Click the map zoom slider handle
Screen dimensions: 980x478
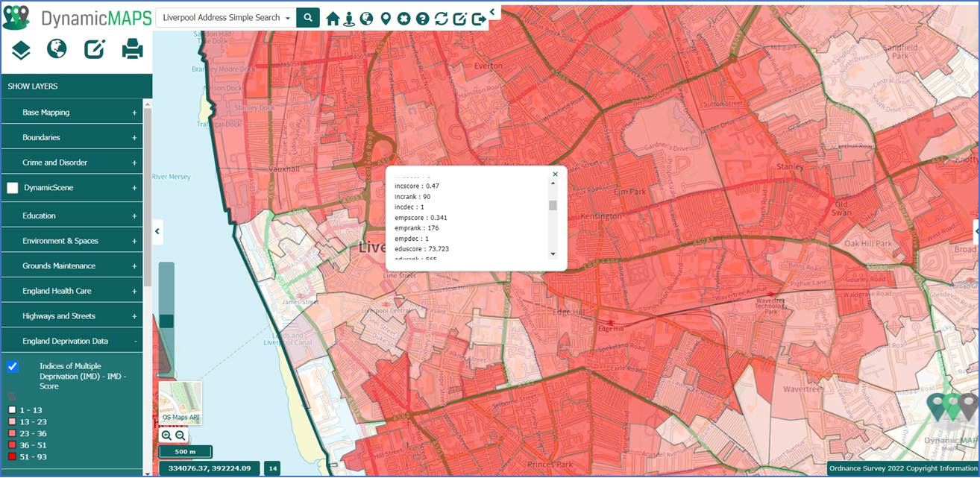click(x=166, y=321)
